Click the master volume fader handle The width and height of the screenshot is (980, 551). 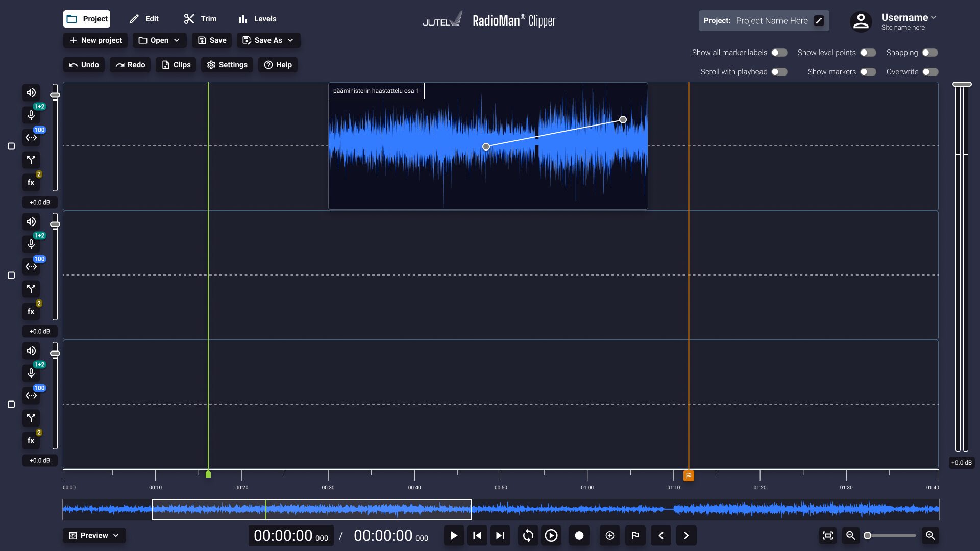pos(962,84)
